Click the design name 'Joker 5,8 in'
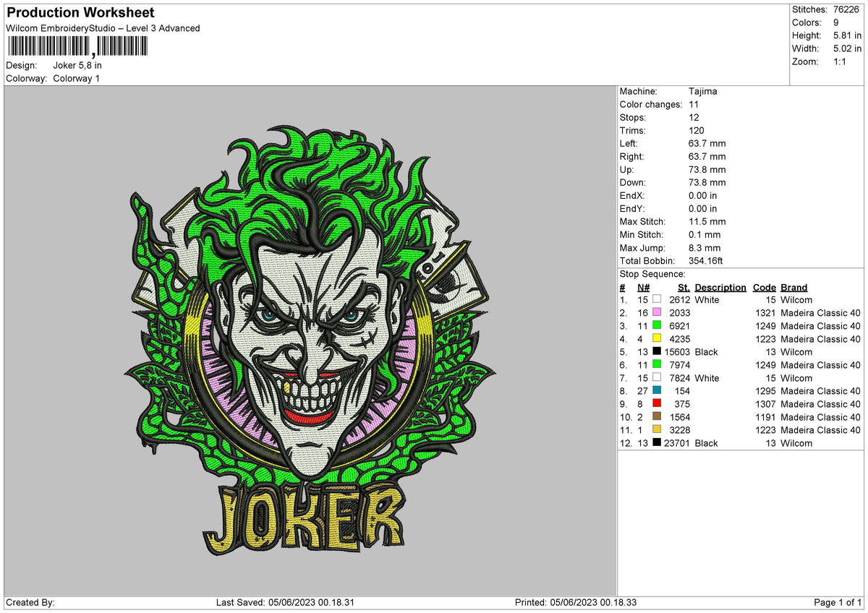Screen dimensions: 868x613 tap(77, 65)
